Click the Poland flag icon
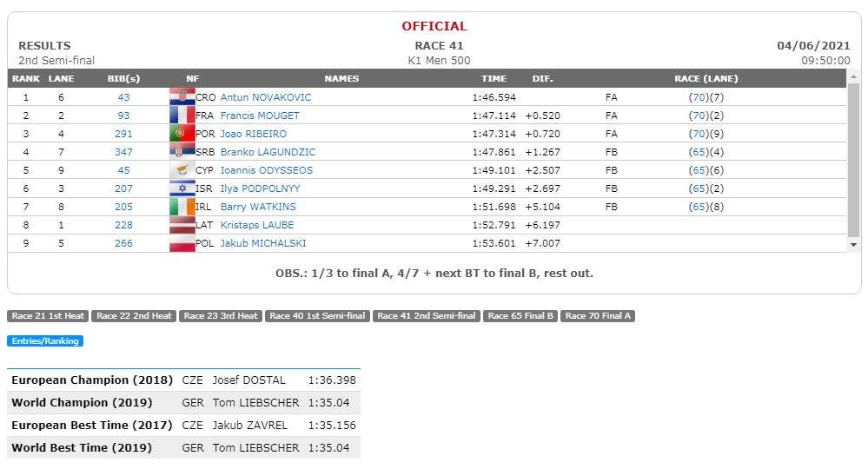Viewport: 868px width, 469px height. click(182, 243)
